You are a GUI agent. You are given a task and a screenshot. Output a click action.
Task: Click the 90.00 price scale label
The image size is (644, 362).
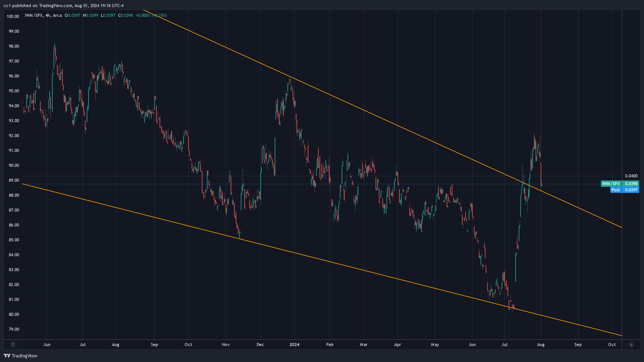[14, 165]
